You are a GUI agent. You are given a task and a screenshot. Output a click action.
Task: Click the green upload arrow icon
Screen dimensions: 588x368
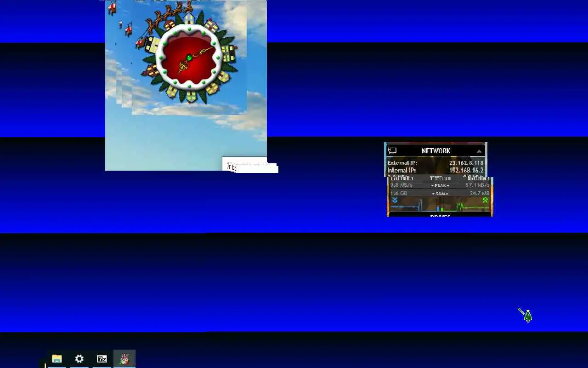tap(485, 201)
